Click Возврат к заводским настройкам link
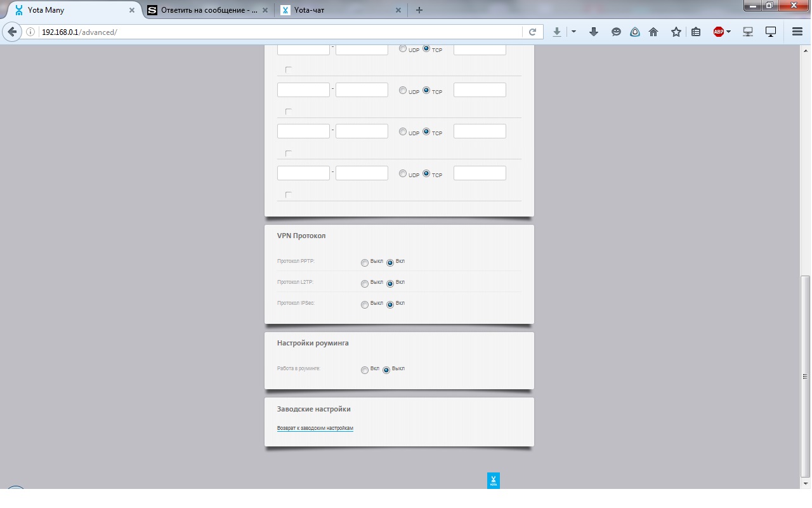The height and width of the screenshot is (508, 812). click(x=315, y=428)
